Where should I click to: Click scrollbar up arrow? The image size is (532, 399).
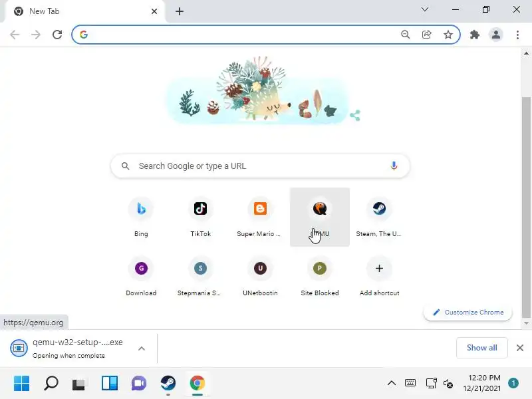pos(526,53)
